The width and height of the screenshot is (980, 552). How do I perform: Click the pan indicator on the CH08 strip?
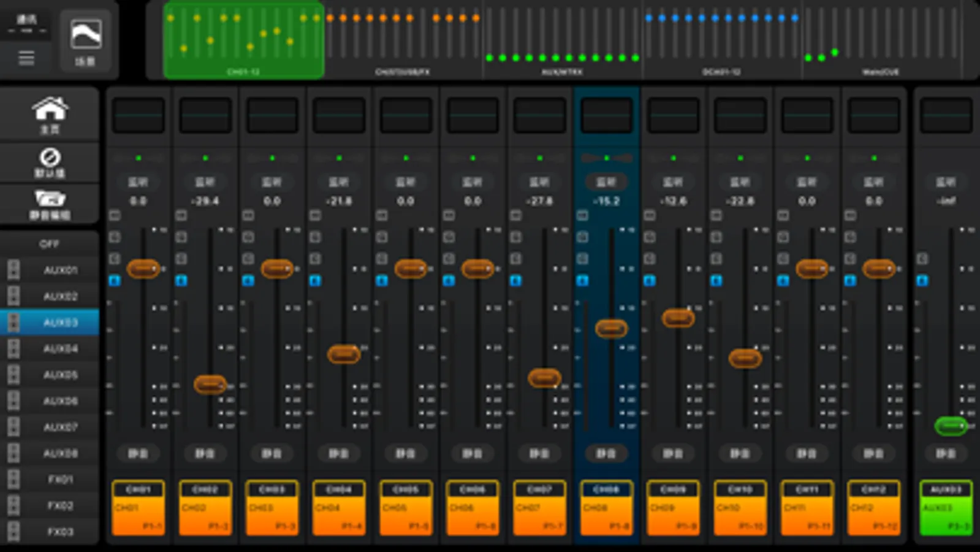point(606,158)
